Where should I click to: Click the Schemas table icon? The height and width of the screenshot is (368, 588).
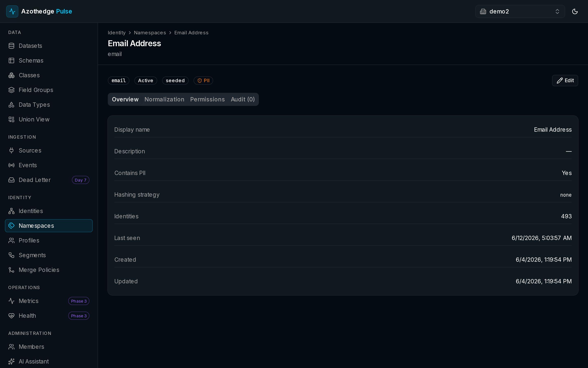11,61
